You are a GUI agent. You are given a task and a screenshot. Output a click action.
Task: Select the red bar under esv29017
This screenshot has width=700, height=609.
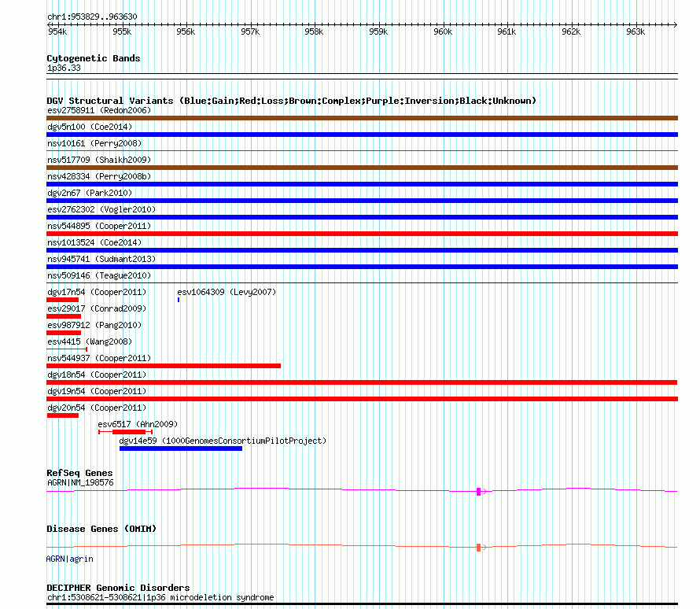pos(64,316)
